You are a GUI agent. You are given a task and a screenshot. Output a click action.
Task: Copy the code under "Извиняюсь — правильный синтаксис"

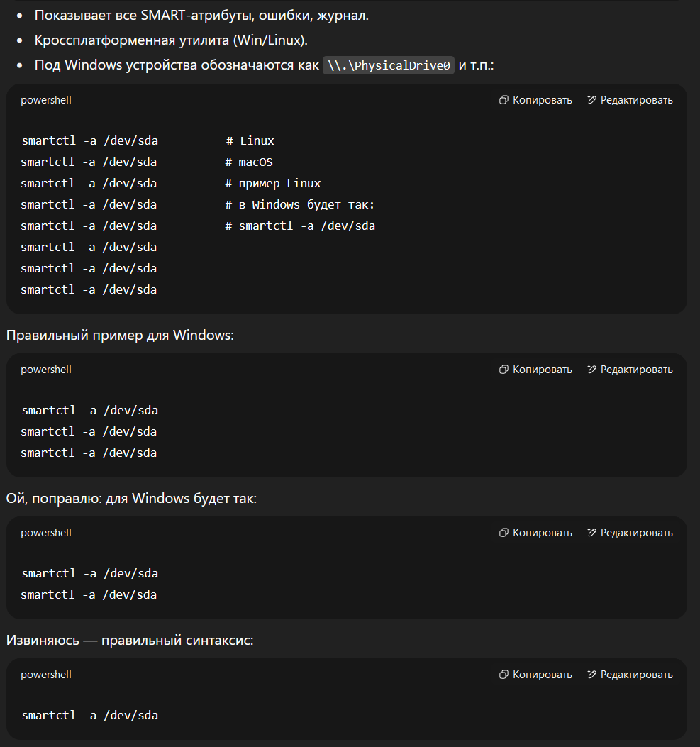536,675
